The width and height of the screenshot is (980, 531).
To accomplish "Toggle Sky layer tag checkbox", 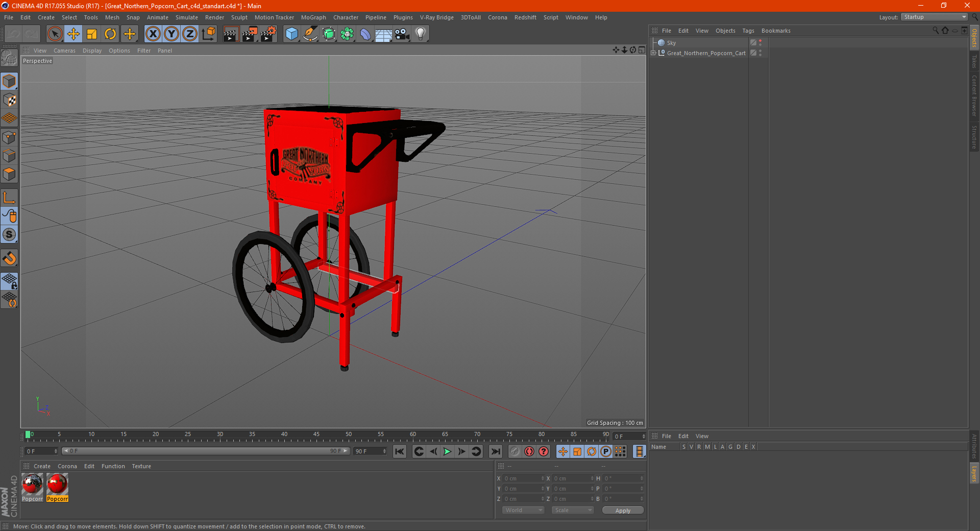I will (x=753, y=43).
